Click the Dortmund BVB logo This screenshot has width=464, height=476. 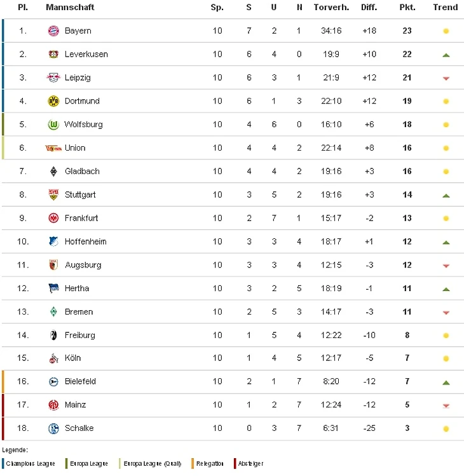[53, 101]
